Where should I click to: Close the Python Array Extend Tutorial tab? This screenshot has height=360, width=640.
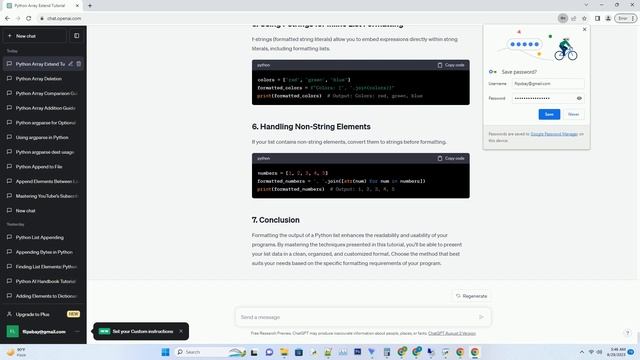click(x=77, y=6)
